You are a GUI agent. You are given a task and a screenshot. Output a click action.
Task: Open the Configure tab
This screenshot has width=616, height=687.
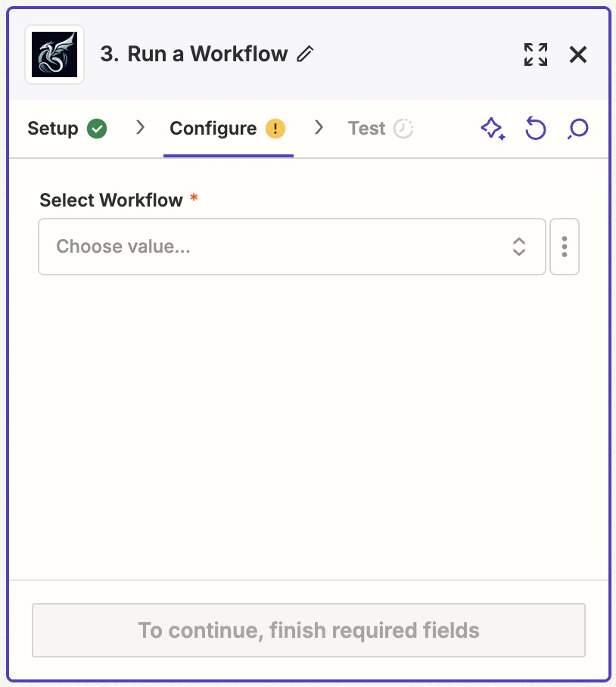point(213,128)
